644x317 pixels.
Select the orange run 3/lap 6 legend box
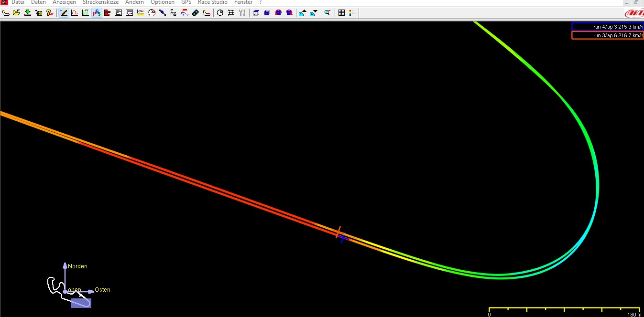pyautogui.click(x=607, y=35)
